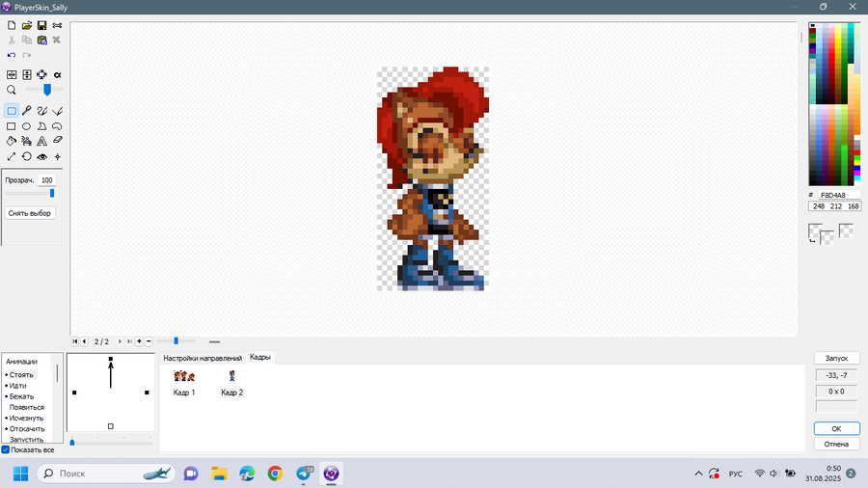Click the Paste clipboard icon
This screenshot has width=868, height=488.
pyautogui.click(x=41, y=40)
